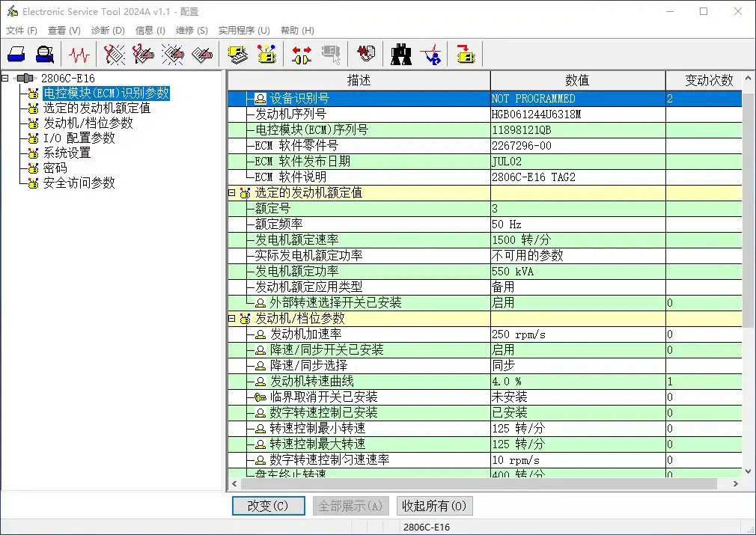Click vertical scrollbar up arrow

(749, 78)
